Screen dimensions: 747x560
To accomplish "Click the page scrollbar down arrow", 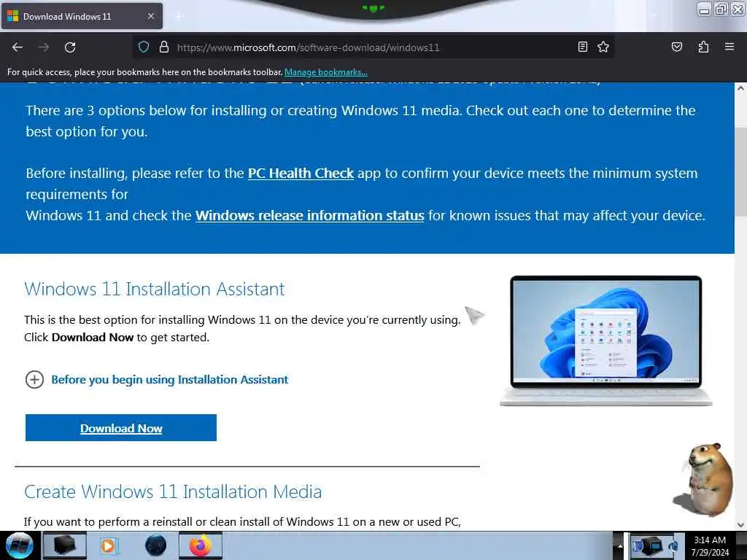I will pos(741,525).
